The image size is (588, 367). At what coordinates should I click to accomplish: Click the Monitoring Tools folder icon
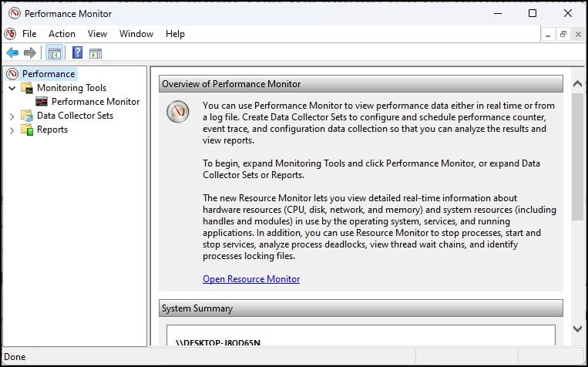27,88
